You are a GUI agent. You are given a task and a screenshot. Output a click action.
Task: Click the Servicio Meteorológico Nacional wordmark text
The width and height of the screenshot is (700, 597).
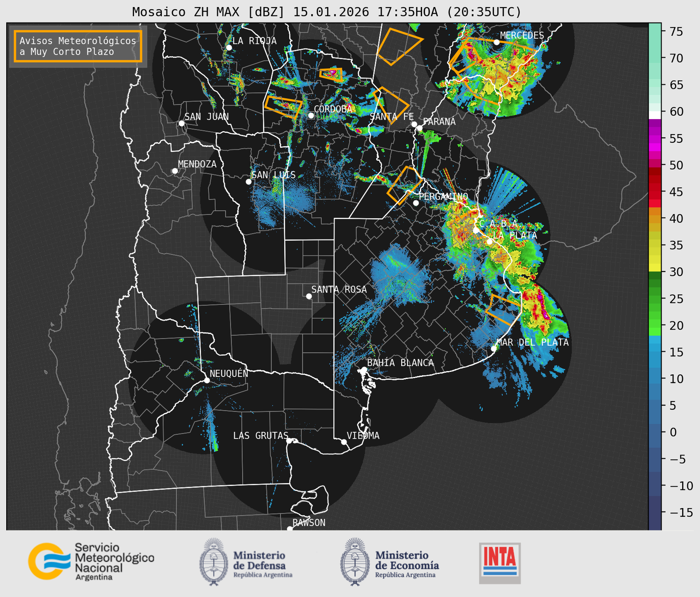pos(114,561)
